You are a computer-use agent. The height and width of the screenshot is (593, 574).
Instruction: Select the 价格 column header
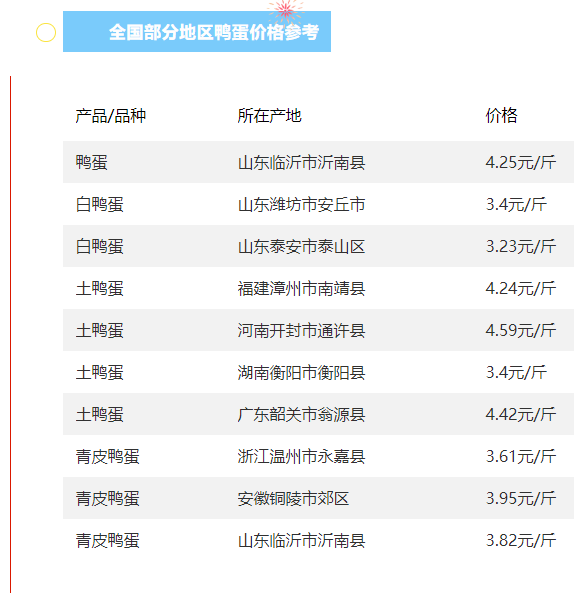pos(501,115)
